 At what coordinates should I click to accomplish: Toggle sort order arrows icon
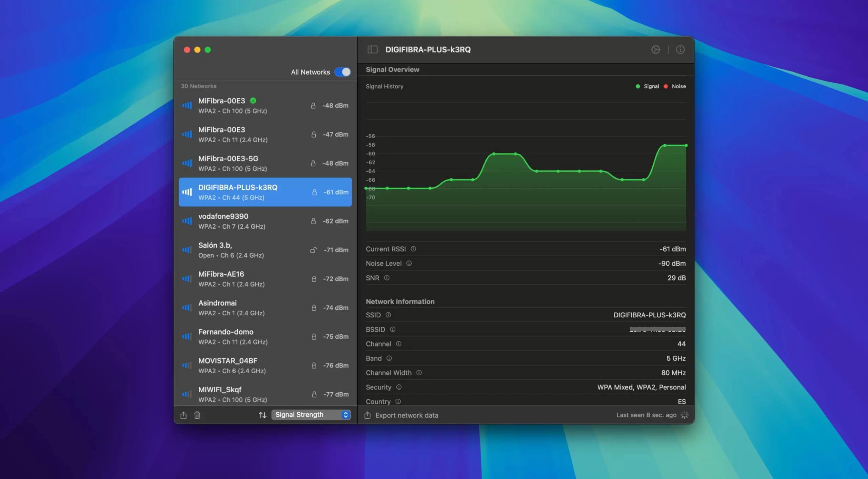pyautogui.click(x=262, y=415)
